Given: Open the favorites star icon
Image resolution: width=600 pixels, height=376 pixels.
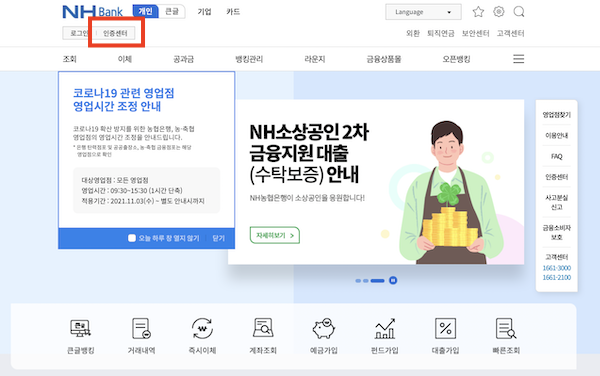Looking at the screenshot, I should (478, 12).
